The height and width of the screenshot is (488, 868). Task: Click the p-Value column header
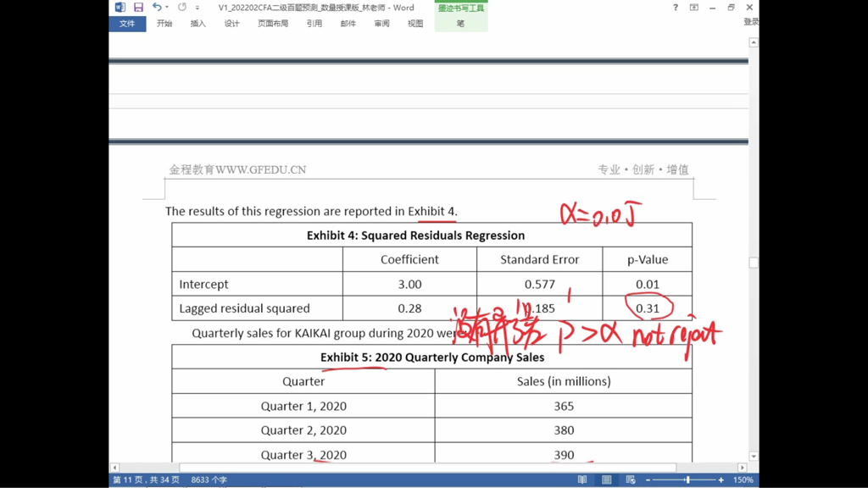(648, 259)
